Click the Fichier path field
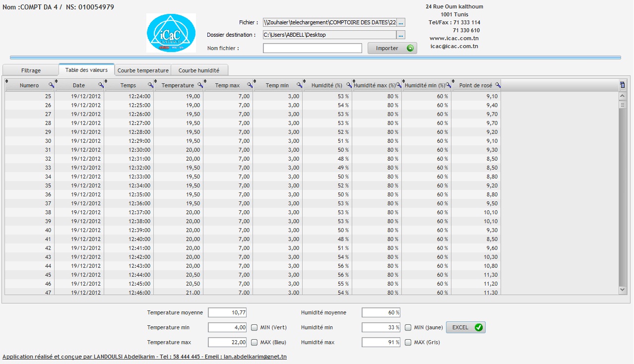 329,22
